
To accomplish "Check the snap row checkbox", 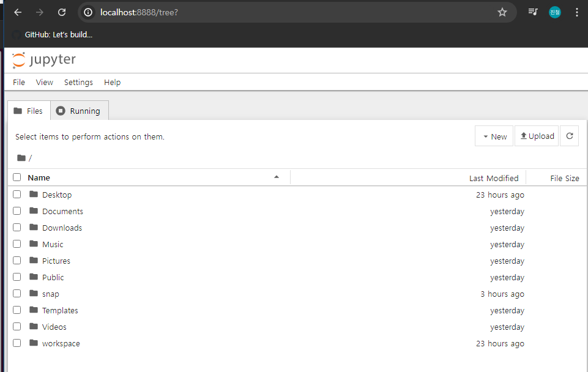I will (x=17, y=293).
